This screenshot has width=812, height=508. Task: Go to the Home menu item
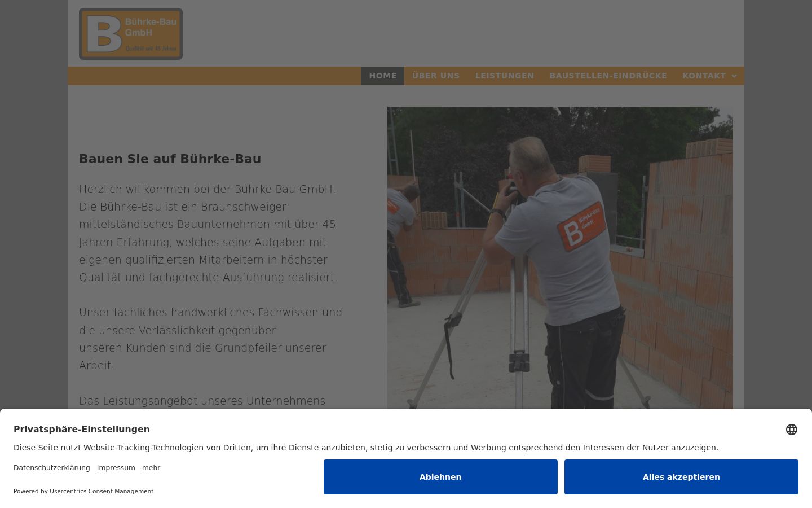[383, 76]
